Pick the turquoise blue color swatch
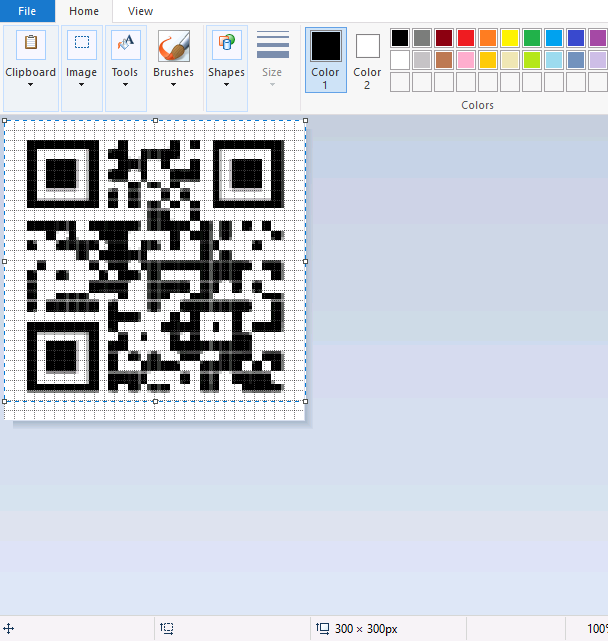 tap(554, 38)
